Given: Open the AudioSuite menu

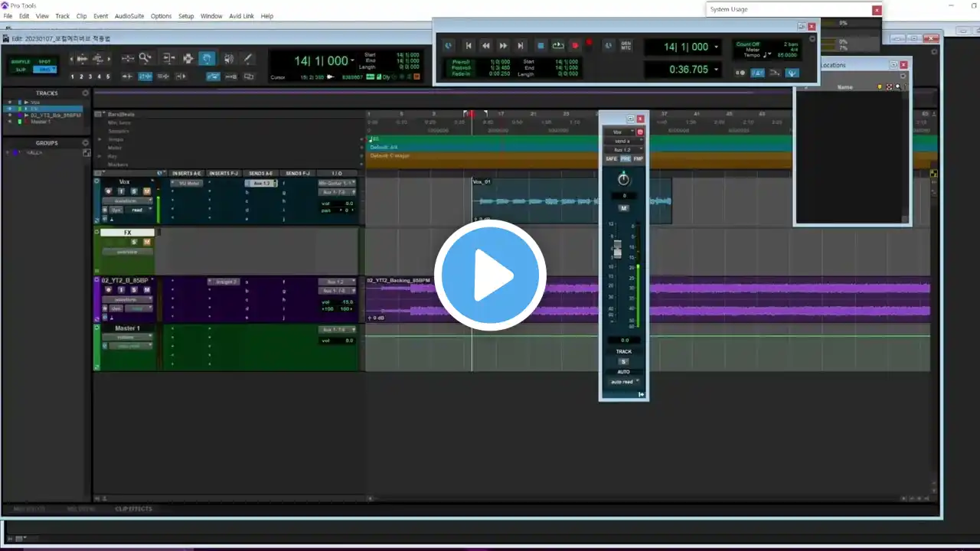Looking at the screenshot, I should point(129,16).
